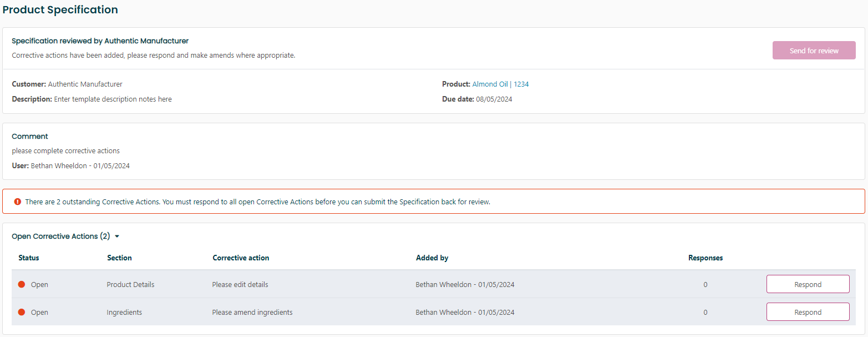Image resolution: width=868 pixels, height=337 pixels.
Task: Click red status dot for Ingredients row
Action: 22,312
